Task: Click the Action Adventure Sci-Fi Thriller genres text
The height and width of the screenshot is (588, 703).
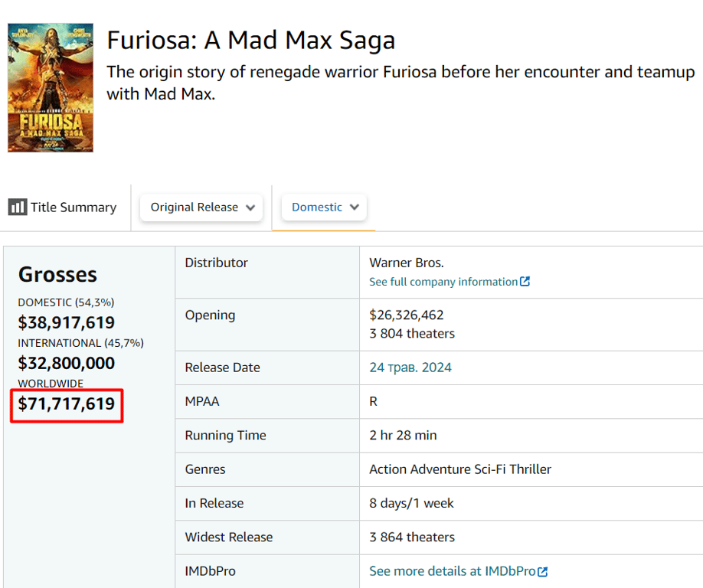Action: pyautogui.click(x=460, y=469)
